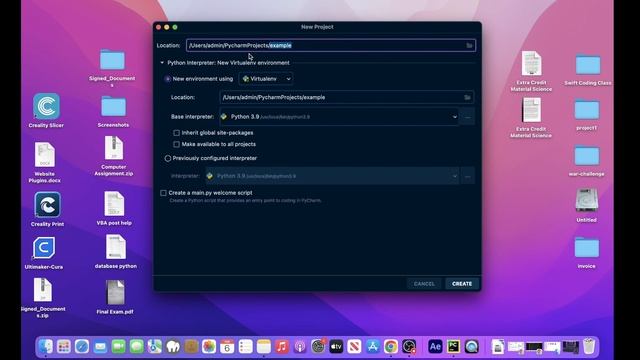Open the ellipsis button beside the disabled Interpreter dropdown
This screenshot has width=640, height=360.
[467, 176]
